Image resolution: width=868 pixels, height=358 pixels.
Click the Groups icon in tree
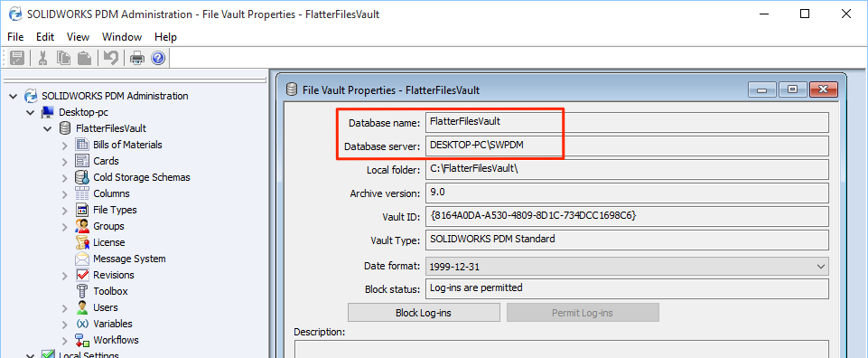tap(82, 226)
